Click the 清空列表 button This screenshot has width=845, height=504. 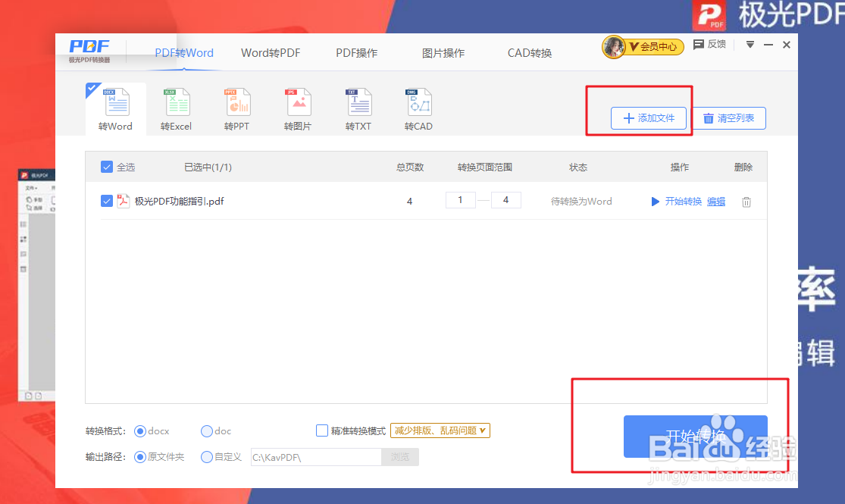coord(728,118)
